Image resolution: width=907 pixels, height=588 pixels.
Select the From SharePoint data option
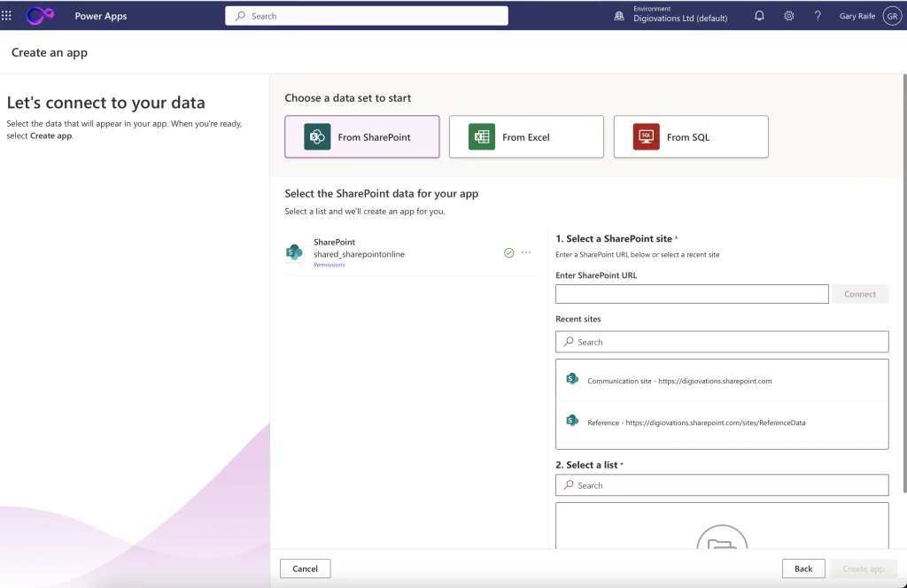(x=361, y=137)
